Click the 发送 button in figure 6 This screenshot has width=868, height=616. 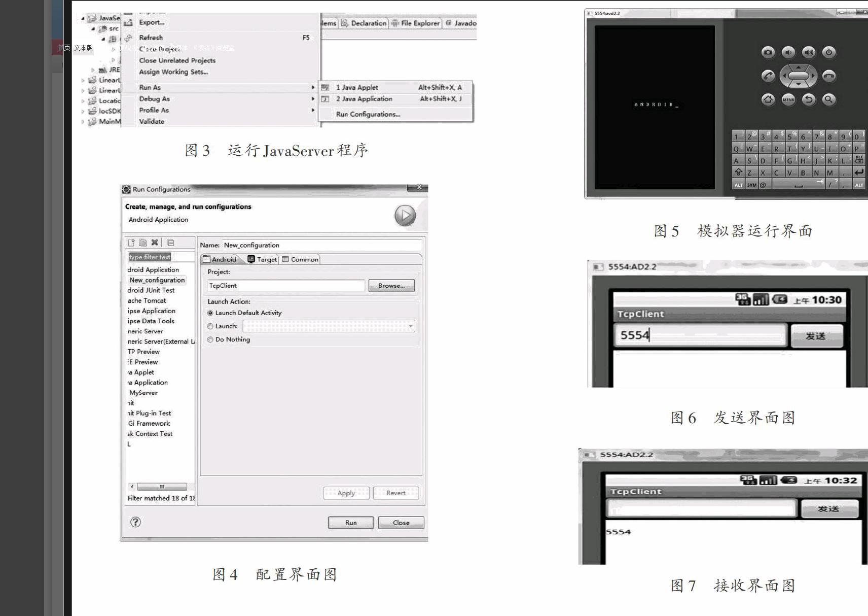click(816, 336)
